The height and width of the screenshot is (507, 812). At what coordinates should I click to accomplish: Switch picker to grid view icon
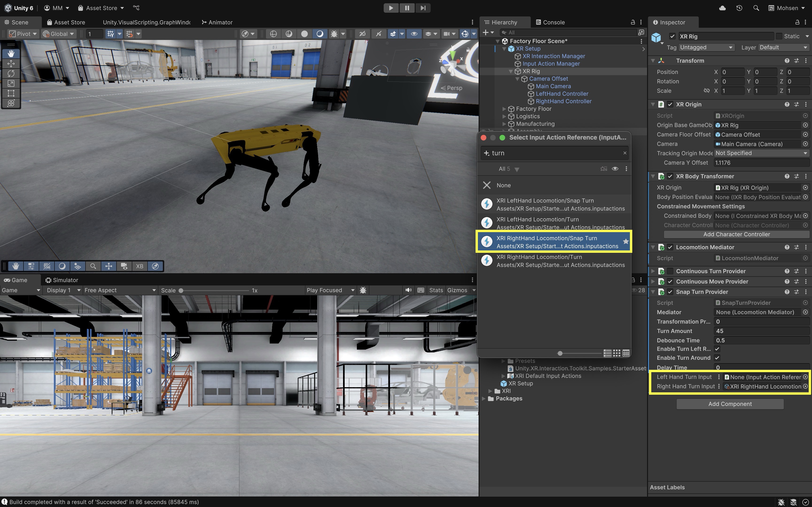pos(617,353)
